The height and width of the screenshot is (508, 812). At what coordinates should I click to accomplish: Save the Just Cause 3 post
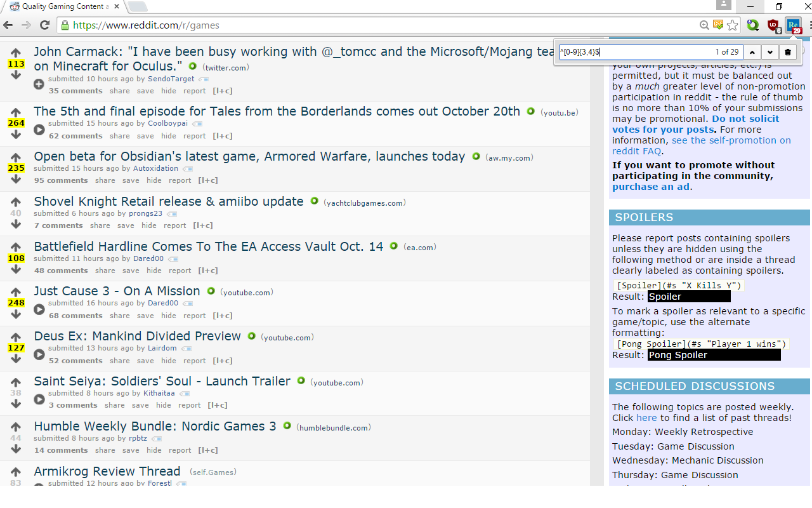tap(145, 316)
